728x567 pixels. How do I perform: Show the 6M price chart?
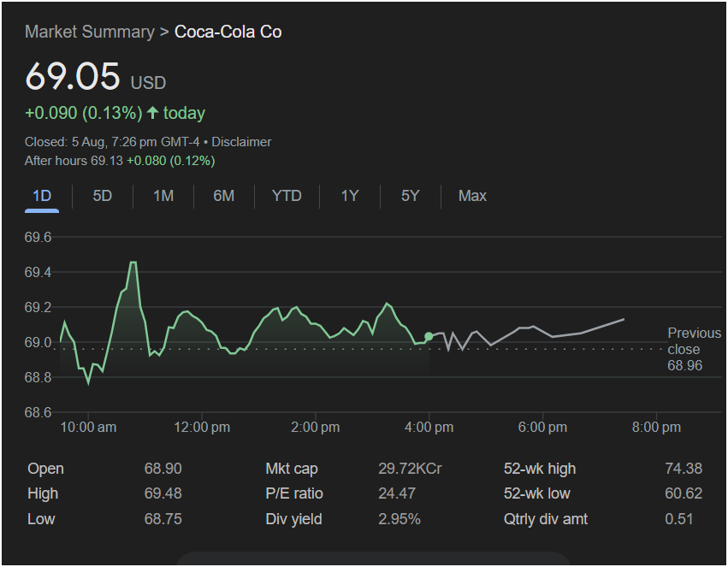tap(223, 196)
